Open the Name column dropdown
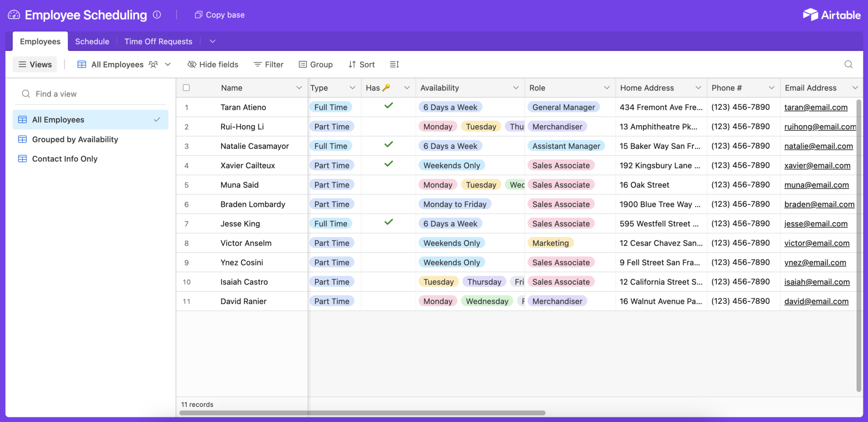 [298, 87]
